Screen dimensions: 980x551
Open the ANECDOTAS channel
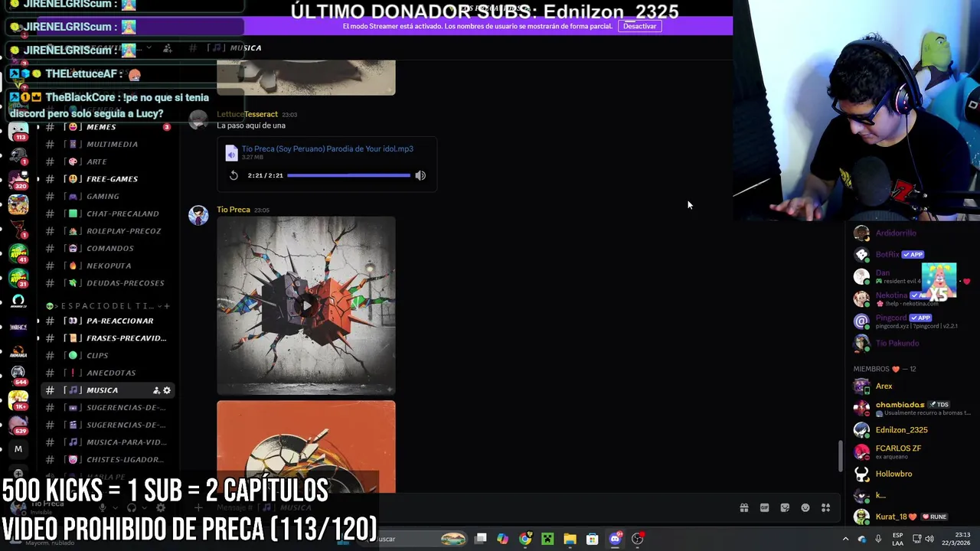point(107,373)
